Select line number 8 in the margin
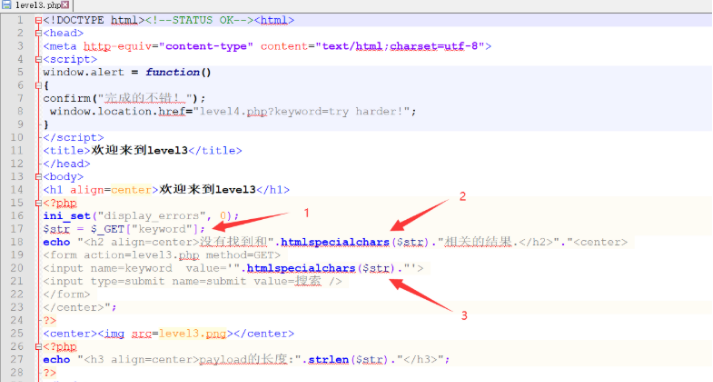The width and height of the screenshot is (713, 382). coord(20,111)
